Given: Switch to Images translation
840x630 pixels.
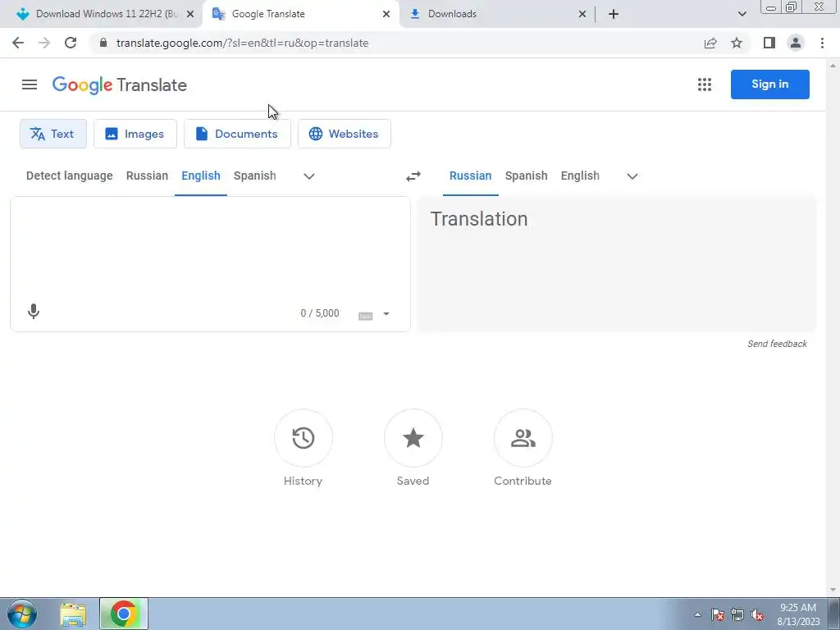Looking at the screenshot, I should pyautogui.click(x=135, y=134).
